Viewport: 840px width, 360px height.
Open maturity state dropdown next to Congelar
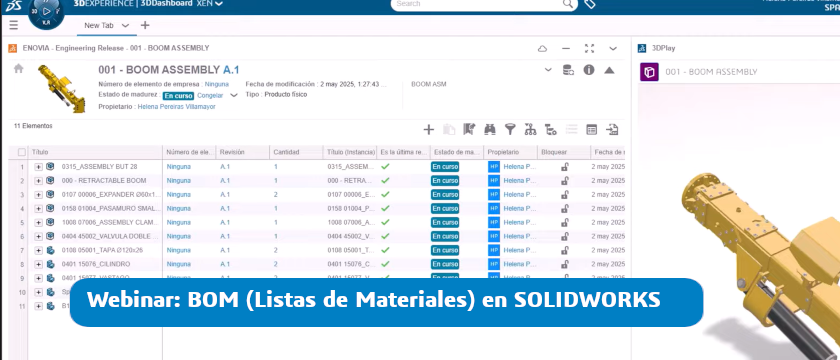tap(233, 95)
